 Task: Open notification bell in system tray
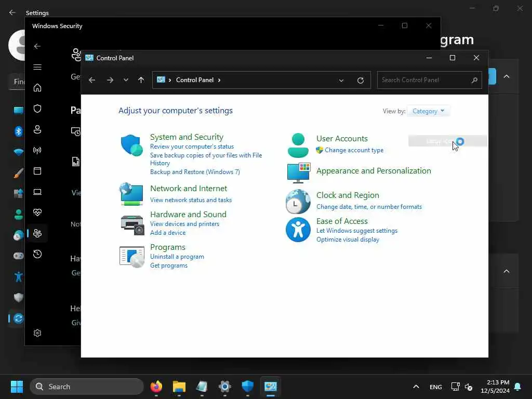pyautogui.click(x=518, y=387)
